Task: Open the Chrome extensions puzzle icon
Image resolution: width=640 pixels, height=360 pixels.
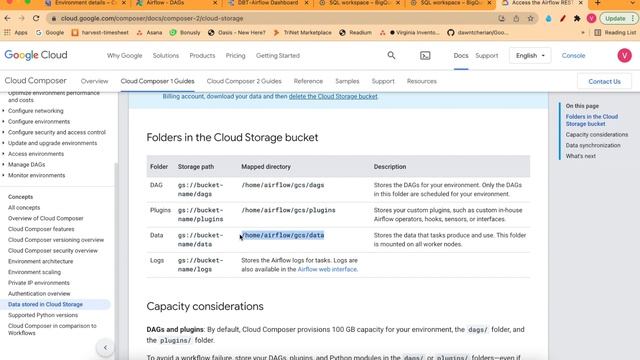Action: (x=577, y=18)
